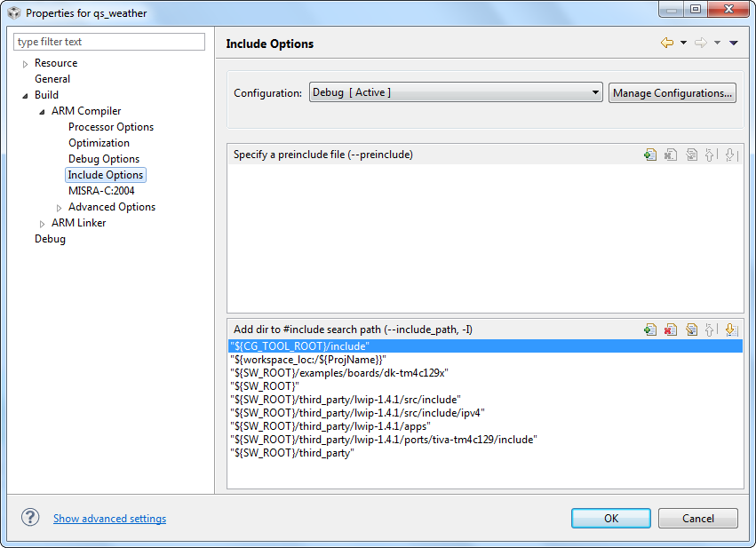
Task: Click Edit icon for include search path
Action: 691,330
